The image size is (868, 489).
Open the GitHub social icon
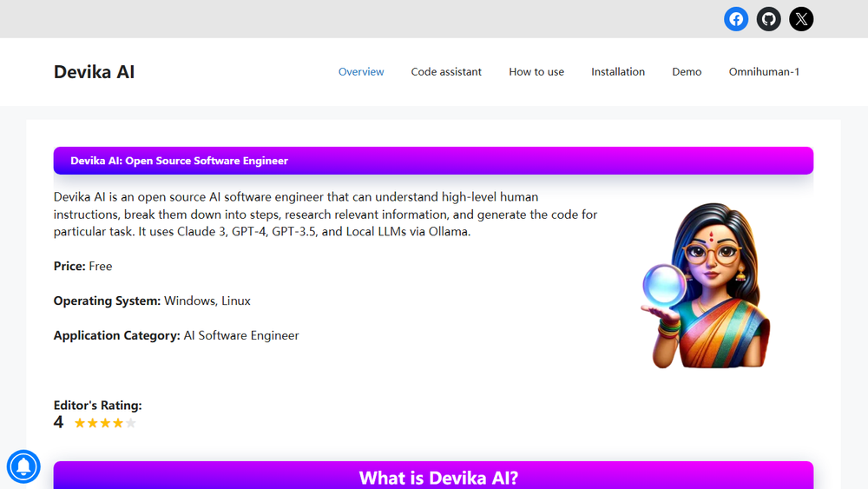coord(768,19)
